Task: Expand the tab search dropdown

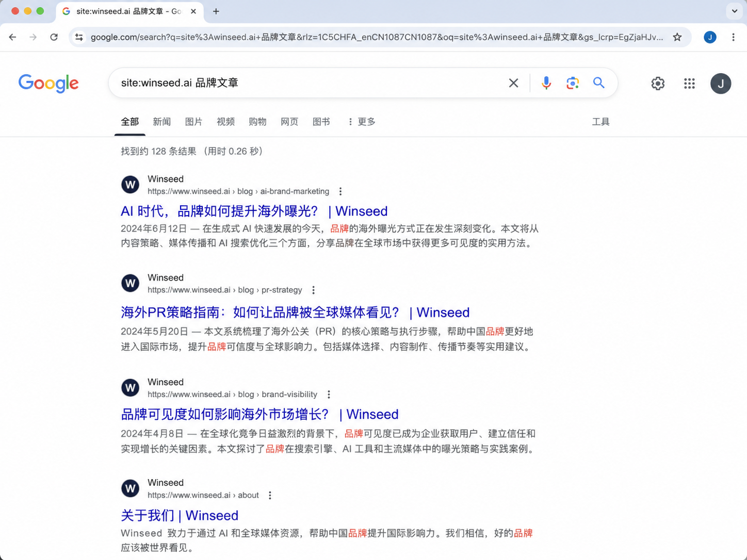Action: pos(735,11)
